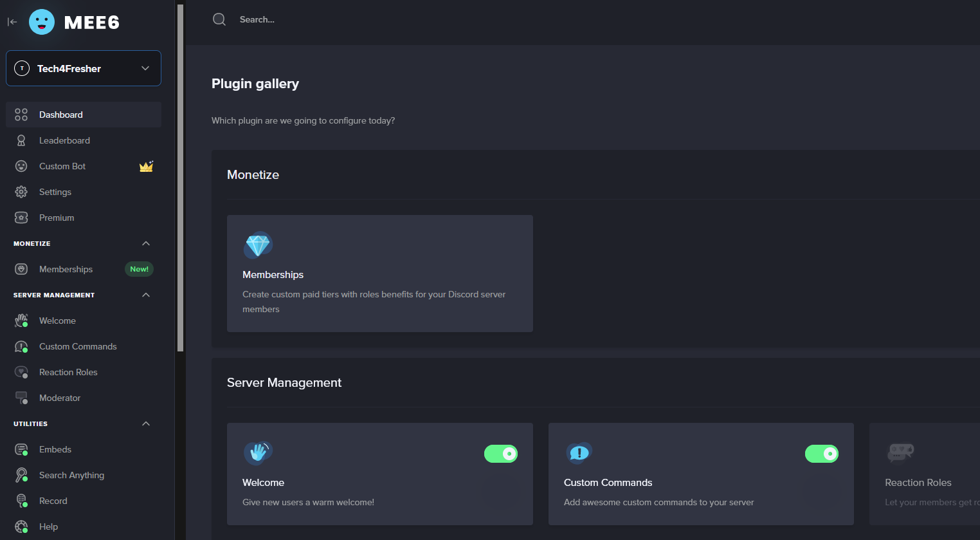980x540 pixels.
Task: Go to Leaderboard in the sidebar
Action: click(84, 140)
